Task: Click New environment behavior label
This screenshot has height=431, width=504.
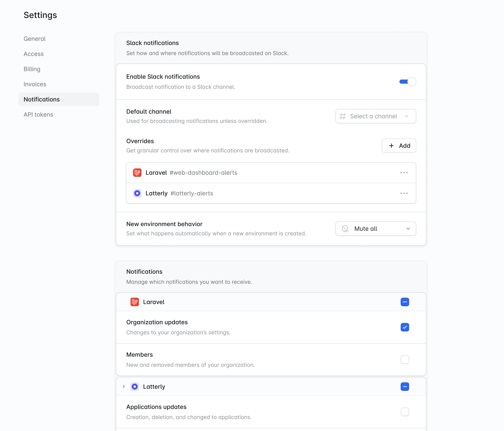Action: [164, 224]
